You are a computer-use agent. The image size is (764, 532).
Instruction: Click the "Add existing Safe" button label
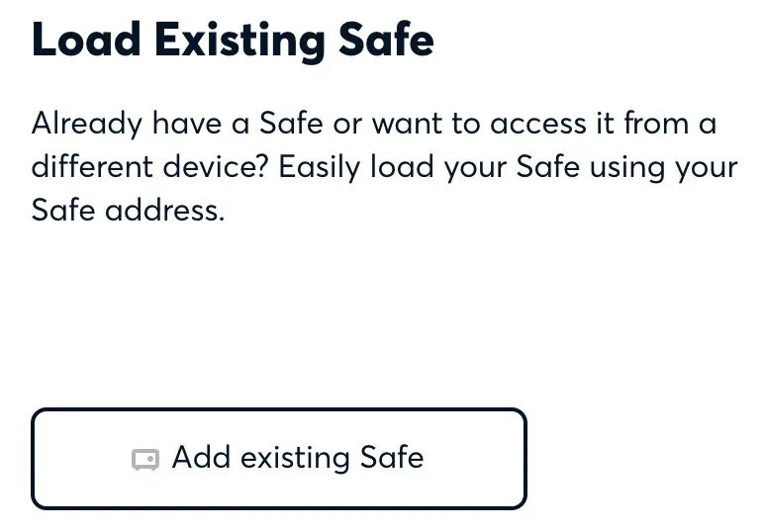(x=297, y=458)
